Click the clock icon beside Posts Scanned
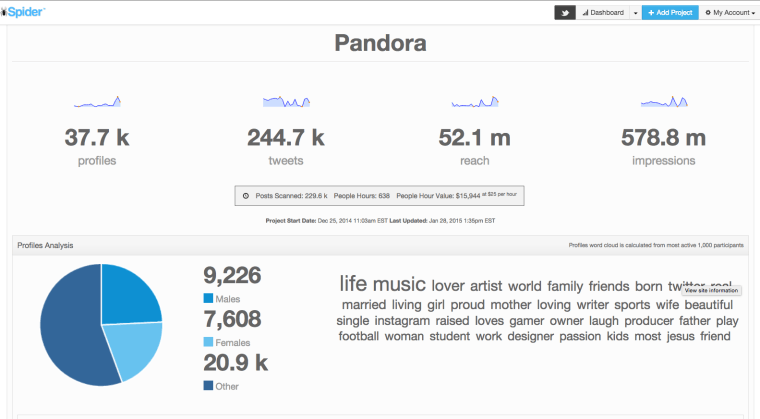This screenshot has height=419, width=760. [246, 196]
